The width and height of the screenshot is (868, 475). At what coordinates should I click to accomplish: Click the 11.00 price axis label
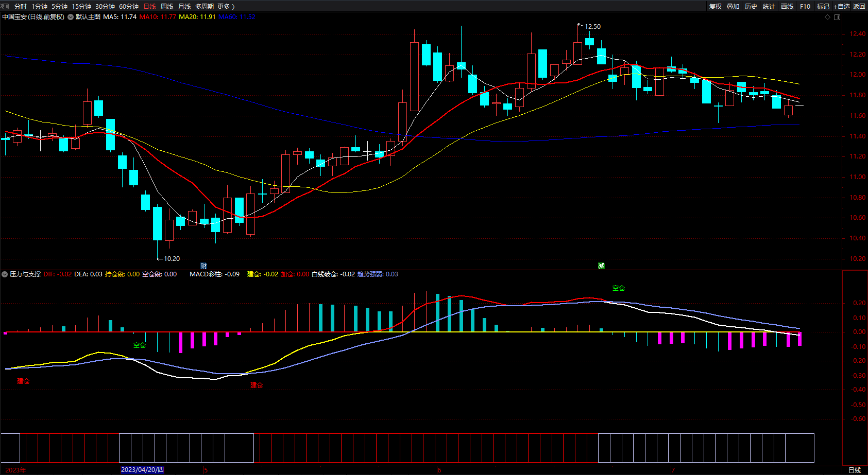click(858, 177)
